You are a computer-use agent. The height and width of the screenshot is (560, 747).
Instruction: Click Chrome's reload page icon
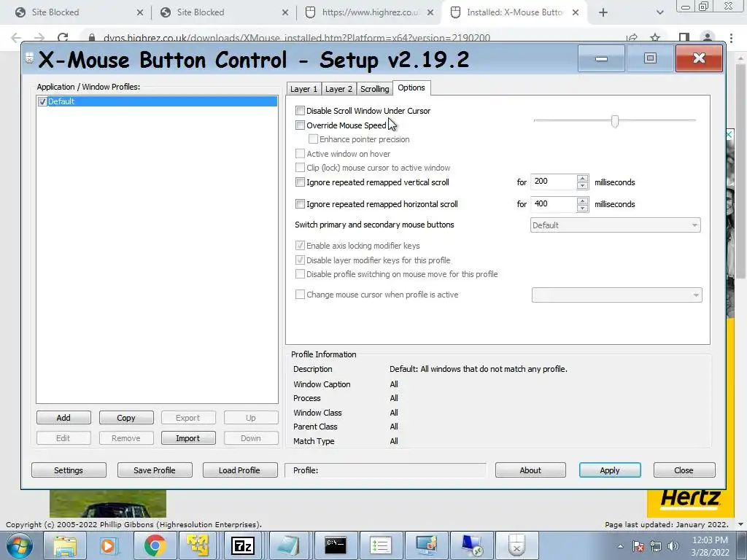click(63, 38)
